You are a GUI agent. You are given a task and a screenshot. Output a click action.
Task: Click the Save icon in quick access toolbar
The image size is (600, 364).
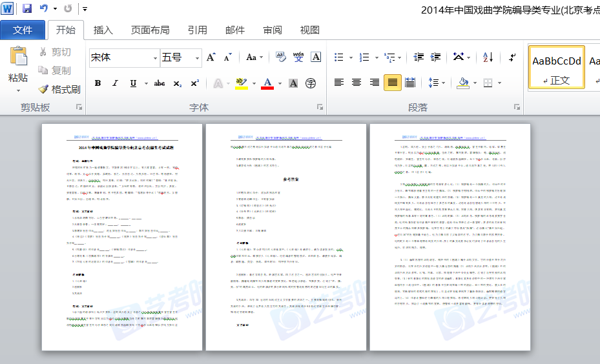(27, 9)
